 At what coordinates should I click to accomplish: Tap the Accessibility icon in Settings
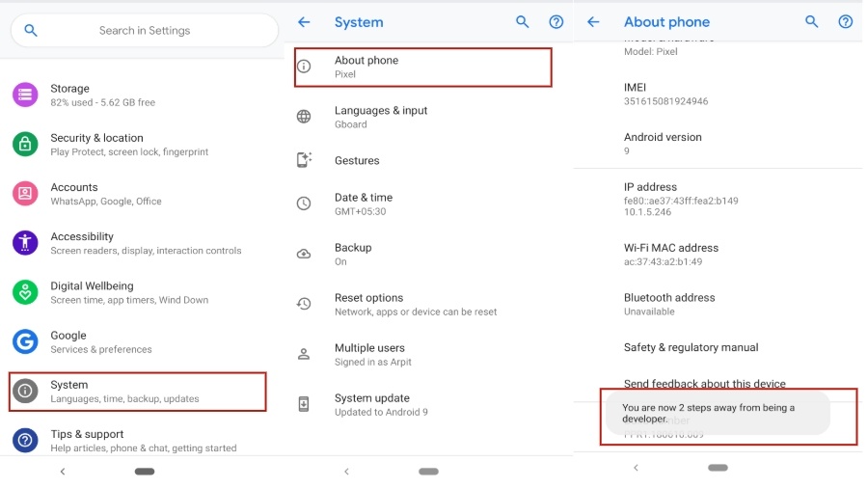[x=25, y=242]
